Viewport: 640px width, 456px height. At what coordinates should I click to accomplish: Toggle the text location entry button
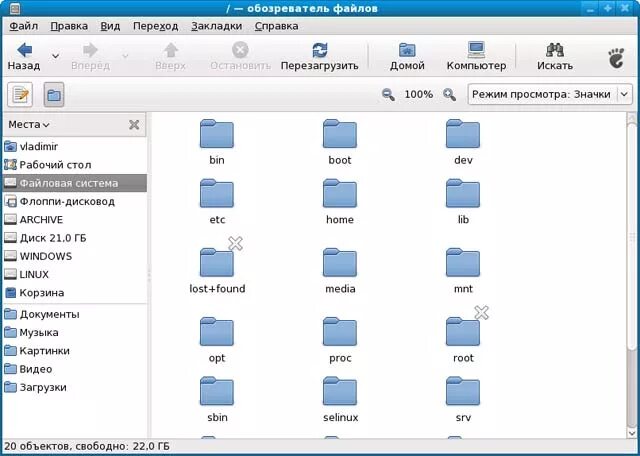(x=20, y=95)
